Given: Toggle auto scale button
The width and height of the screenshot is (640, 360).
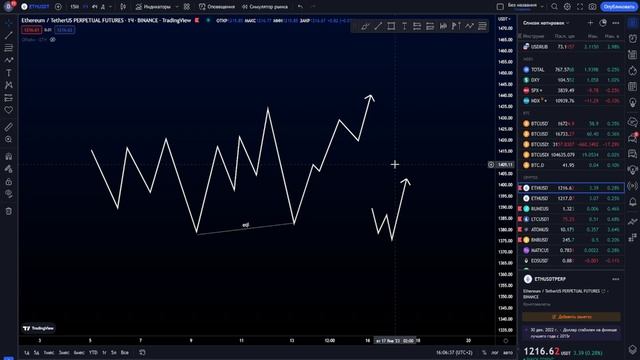Looking at the screenshot, I should click(x=508, y=352).
